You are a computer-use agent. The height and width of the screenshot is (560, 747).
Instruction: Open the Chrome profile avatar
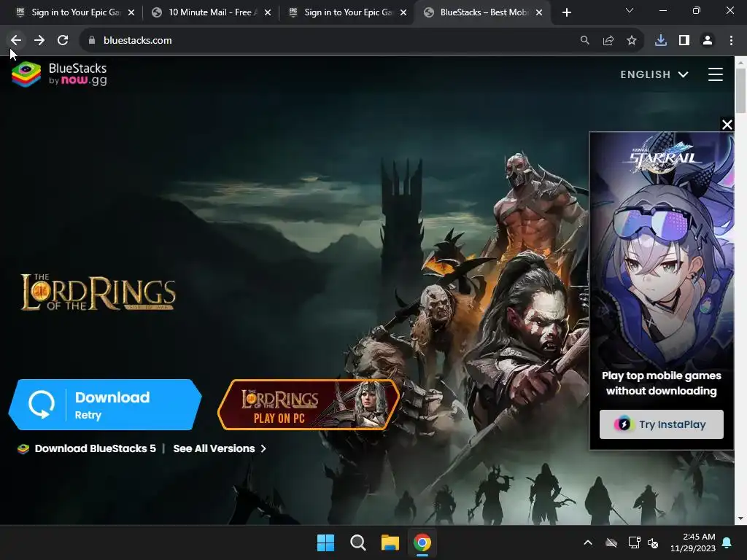[x=708, y=41]
